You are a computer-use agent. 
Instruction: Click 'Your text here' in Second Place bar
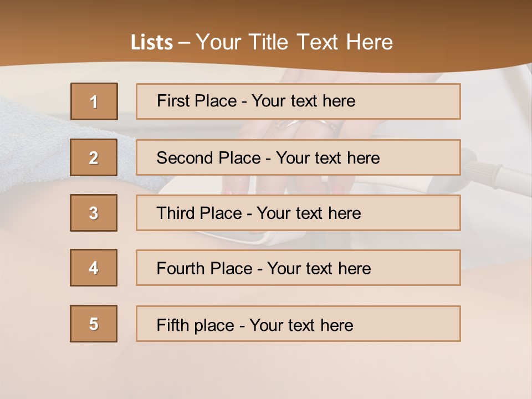328,158
